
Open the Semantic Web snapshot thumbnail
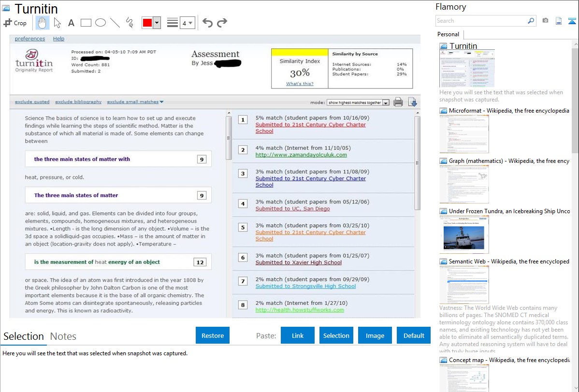[464, 285]
